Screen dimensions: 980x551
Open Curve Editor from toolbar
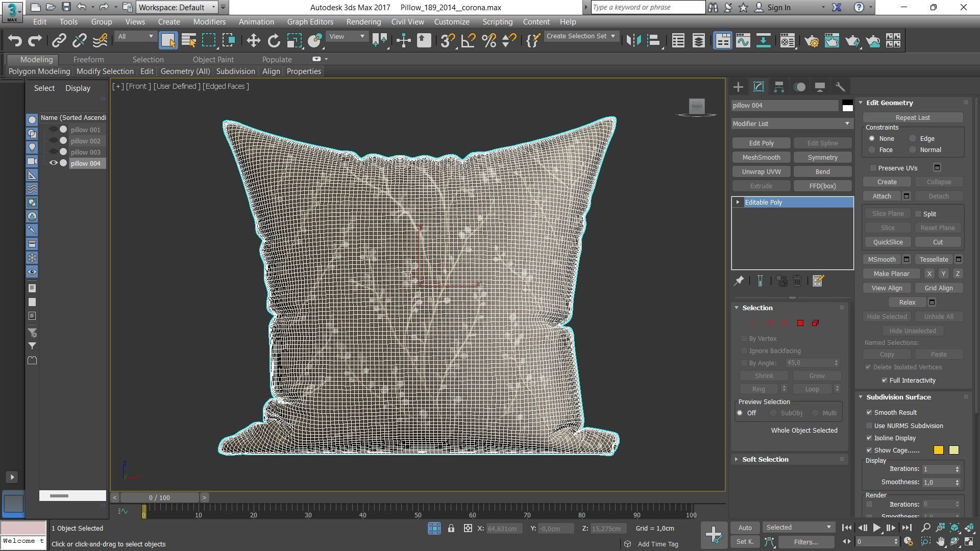pyautogui.click(x=743, y=41)
